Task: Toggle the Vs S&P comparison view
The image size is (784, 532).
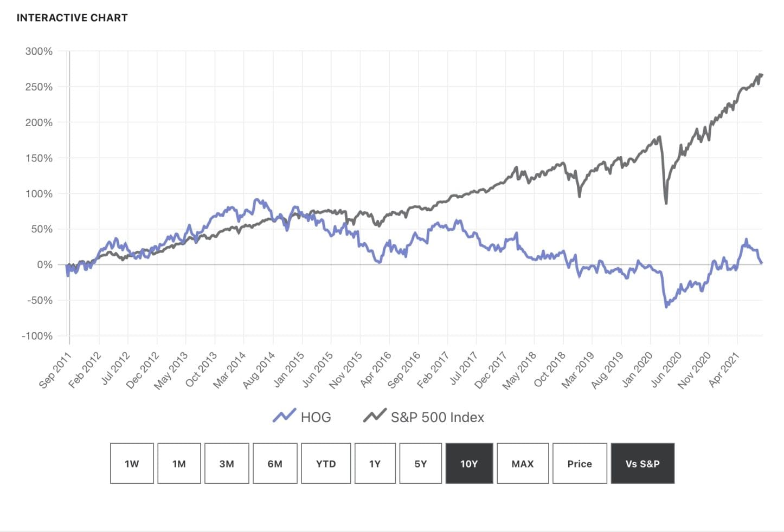Action: (642, 463)
